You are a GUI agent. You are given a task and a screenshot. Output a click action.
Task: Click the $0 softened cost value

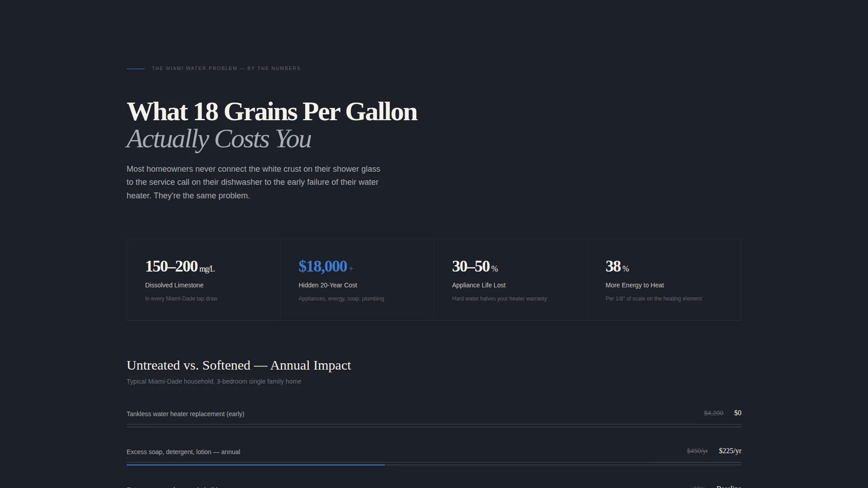tap(738, 413)
